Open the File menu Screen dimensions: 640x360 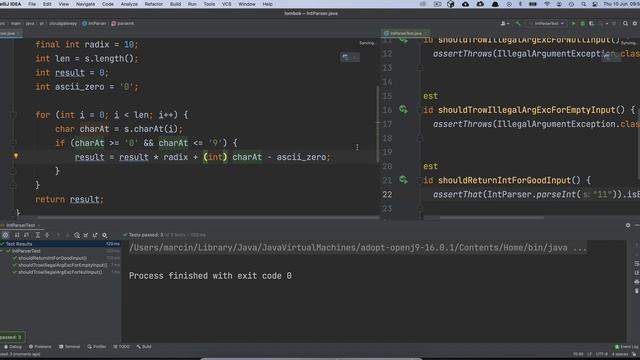click(32, 4)
